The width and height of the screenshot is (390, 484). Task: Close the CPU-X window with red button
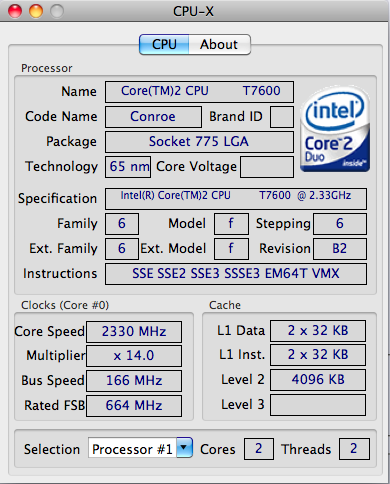click(x=15, y=11)
